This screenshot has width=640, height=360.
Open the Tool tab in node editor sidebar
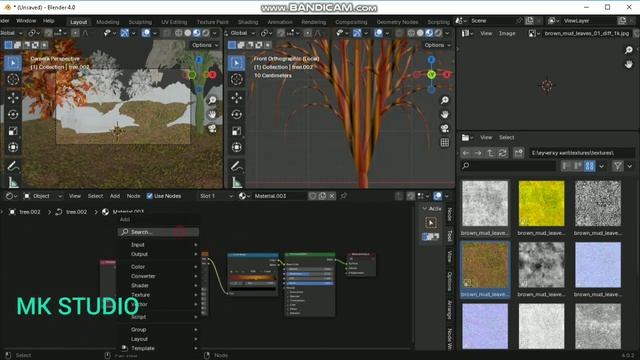(450, 236)
